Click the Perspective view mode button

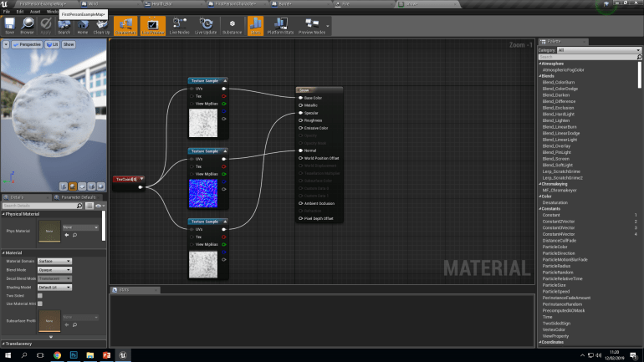(x=27, y=44)
